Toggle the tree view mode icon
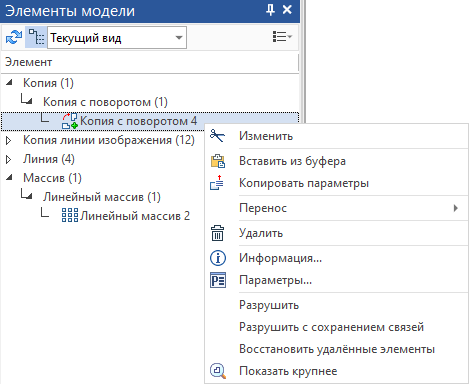 point(36,37)
